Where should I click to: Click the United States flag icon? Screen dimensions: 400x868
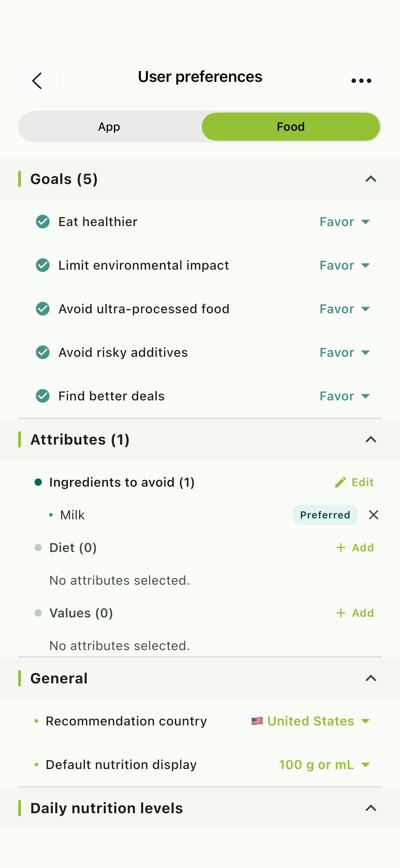click(257, 721)
